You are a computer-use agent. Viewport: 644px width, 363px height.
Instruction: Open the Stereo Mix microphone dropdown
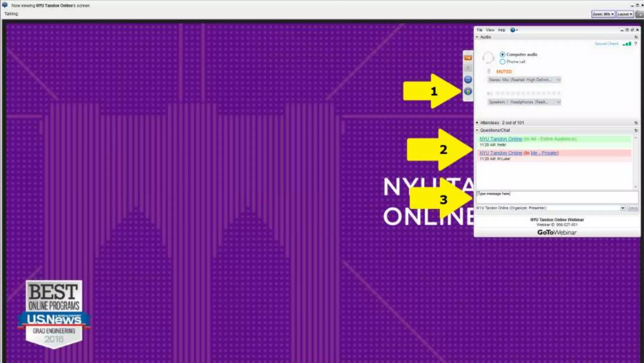(524, 80)
